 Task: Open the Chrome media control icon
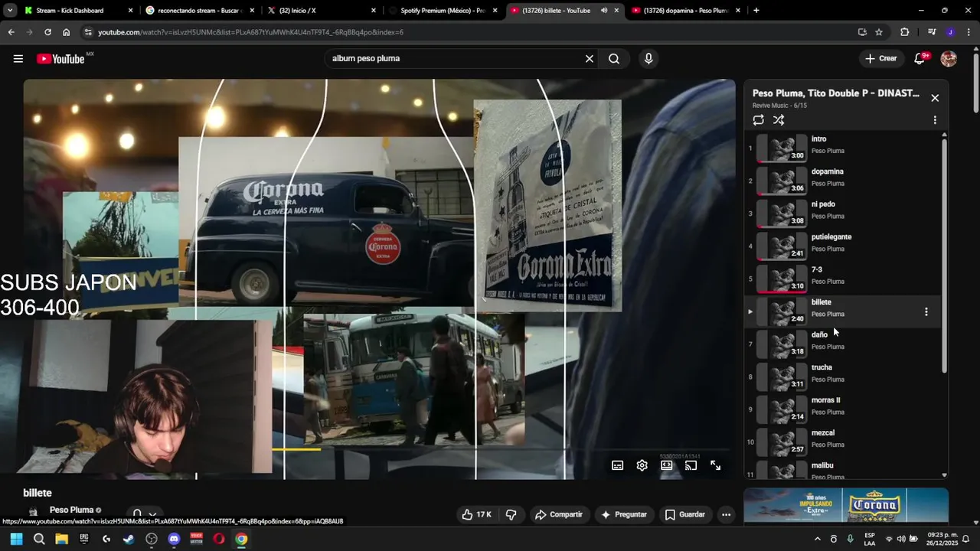[x=931, y=32]
